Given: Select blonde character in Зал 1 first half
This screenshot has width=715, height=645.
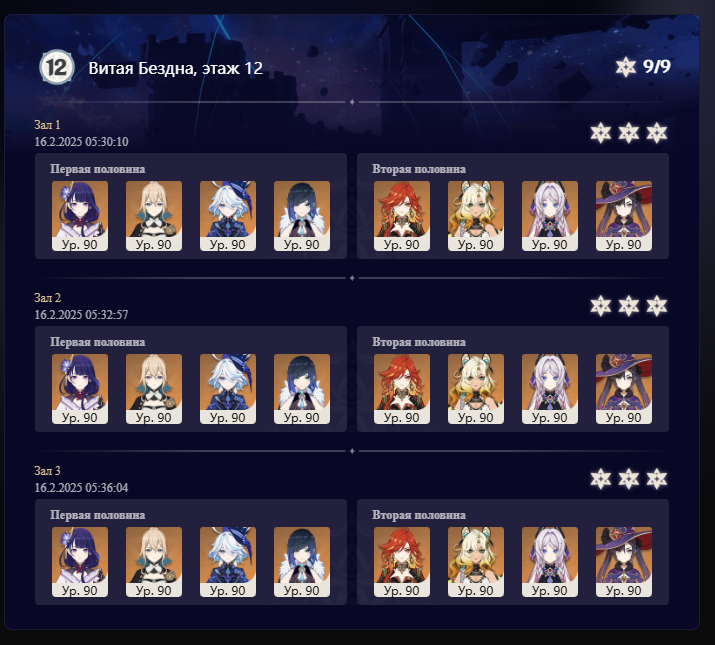Looking at the screenshot, I should (154, 216).
